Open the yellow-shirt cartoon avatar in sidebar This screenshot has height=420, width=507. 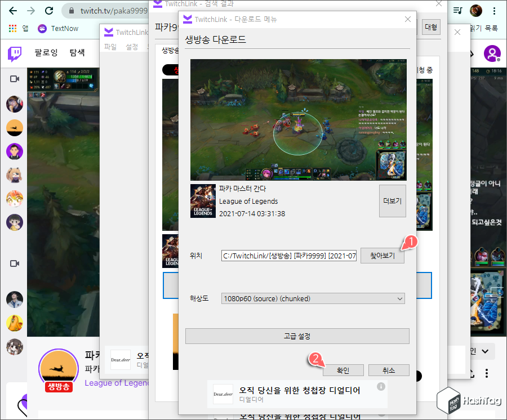coord(15,222)
